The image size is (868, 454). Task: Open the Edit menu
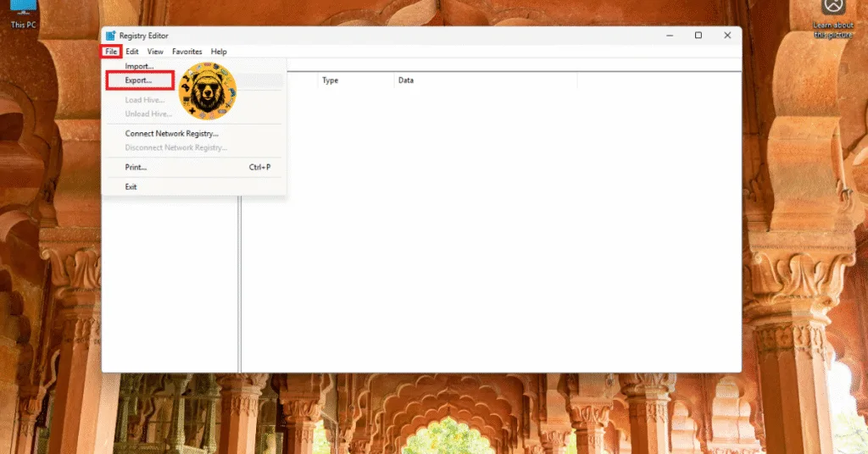[x=132, y=52]
